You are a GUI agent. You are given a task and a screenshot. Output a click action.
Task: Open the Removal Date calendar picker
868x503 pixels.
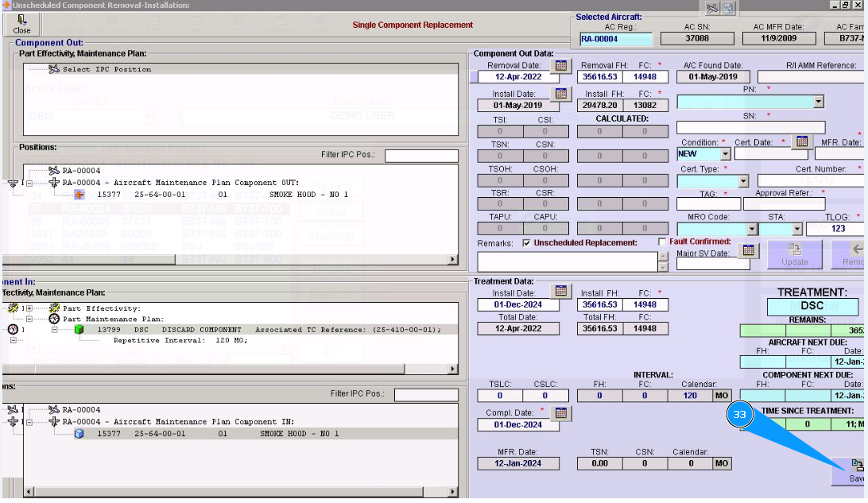(x=562, y=66)
